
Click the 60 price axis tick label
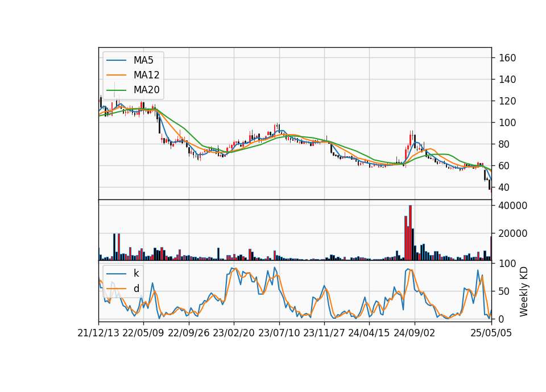[504, 165]
